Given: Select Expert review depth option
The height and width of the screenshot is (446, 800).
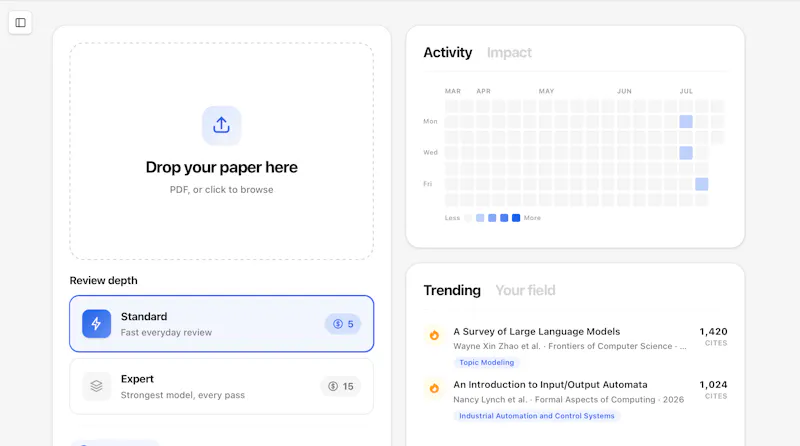Looking at the screenshot, I should pos(221,386).
